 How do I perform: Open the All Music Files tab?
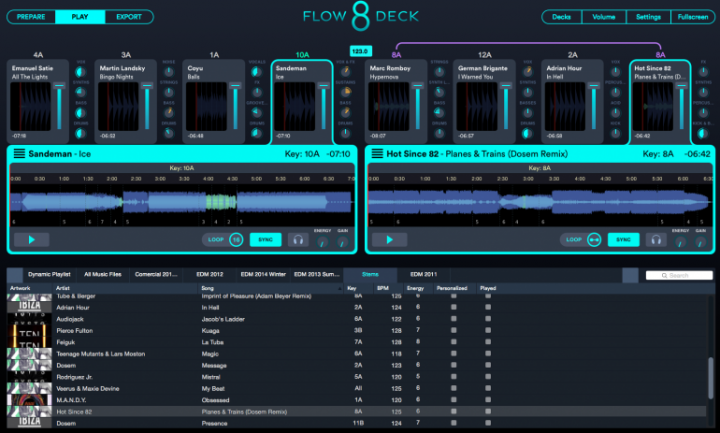pyautogui.click(x=103, y=275)
